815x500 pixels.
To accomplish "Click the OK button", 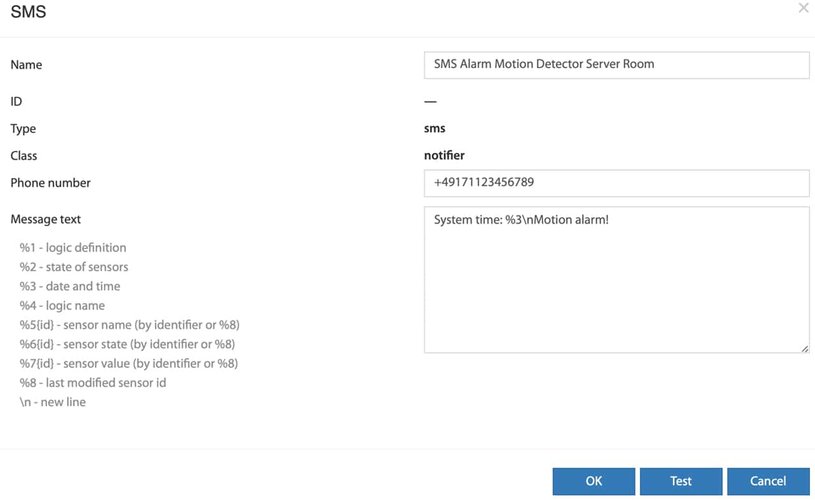I will [x=594, y=481].
